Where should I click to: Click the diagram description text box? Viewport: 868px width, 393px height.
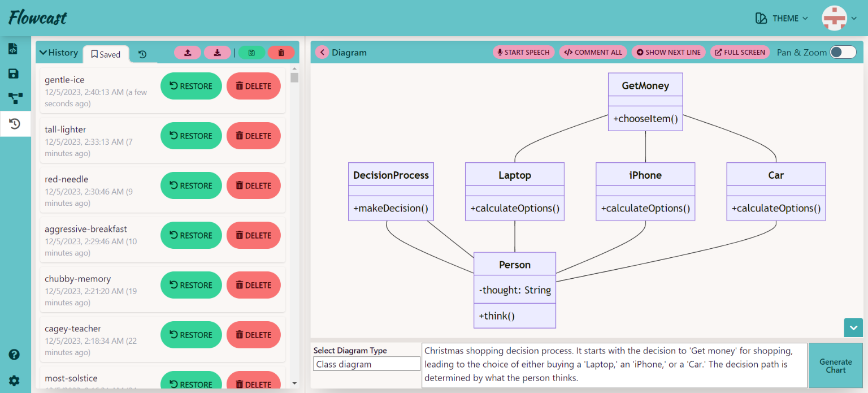614,365
